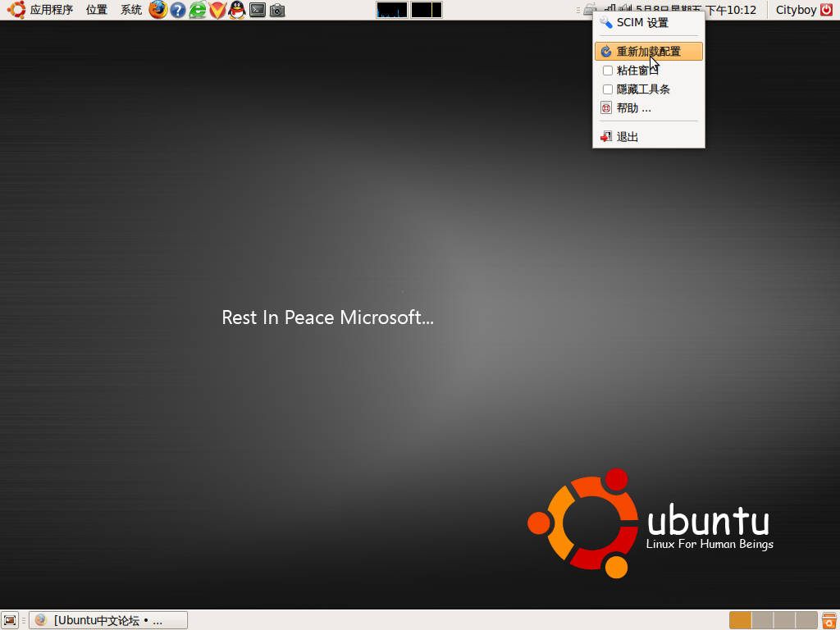
Task: Click the network bars indicator in tray
Action: (609, 9)
